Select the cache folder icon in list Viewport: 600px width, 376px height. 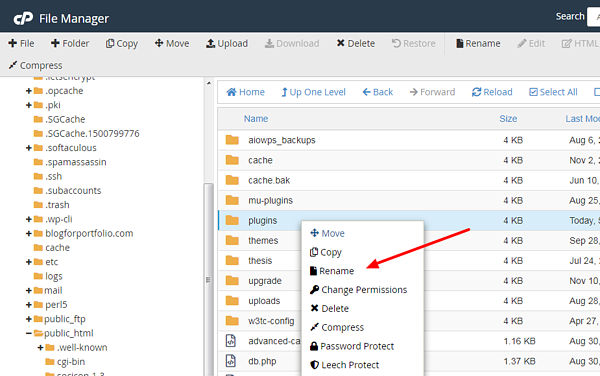click(x=232, y=160)
